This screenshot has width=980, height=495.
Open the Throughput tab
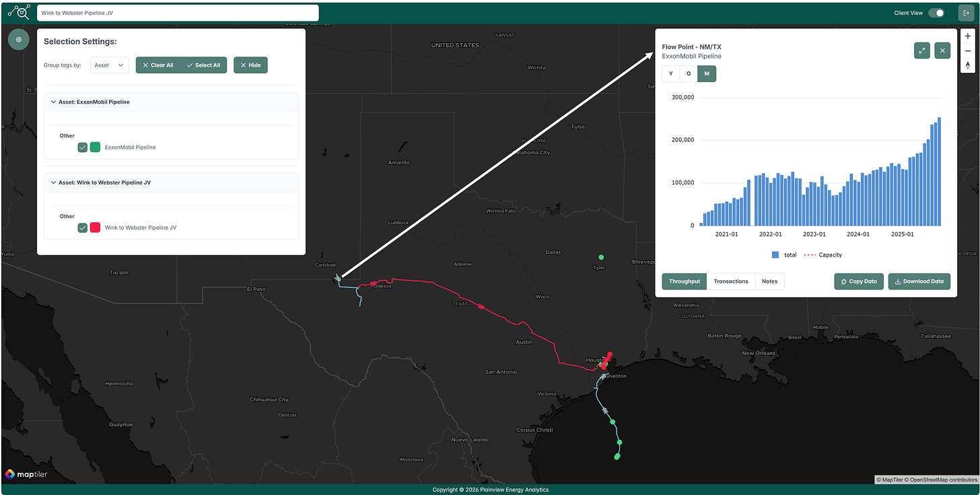[685, 282]
